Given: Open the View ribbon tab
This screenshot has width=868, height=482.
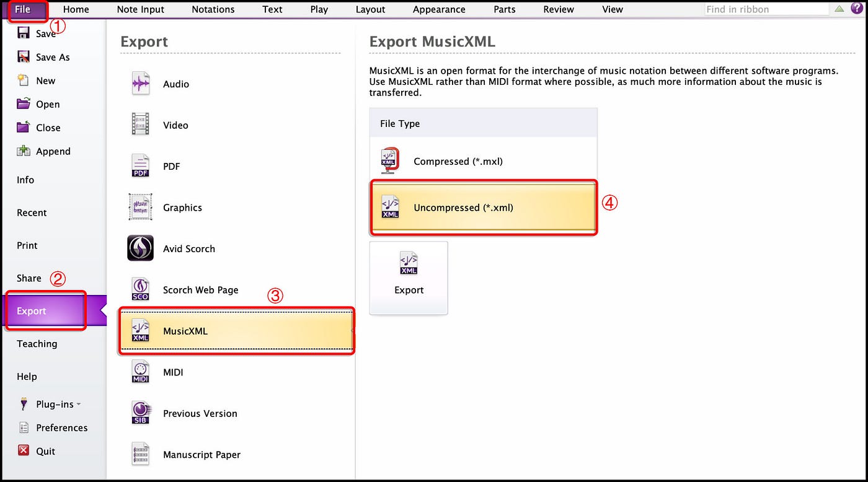Looking at the screenshot, I should point(613,9).
